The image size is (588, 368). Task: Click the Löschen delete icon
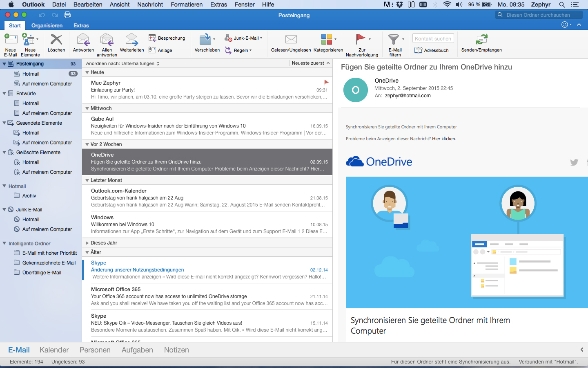(x=56, y=40)
